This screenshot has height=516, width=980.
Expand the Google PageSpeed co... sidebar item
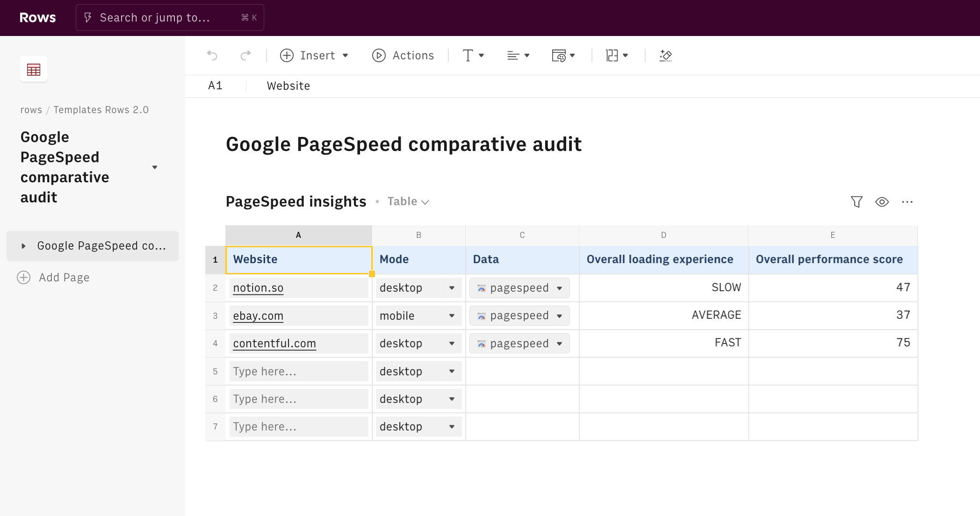pyautogui.click(x=23, y=246)
